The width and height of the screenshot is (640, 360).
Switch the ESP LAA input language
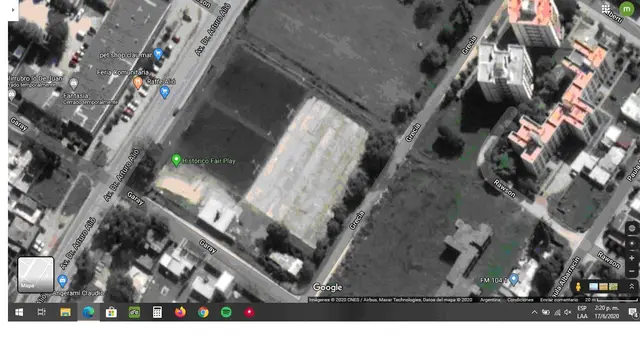coord(582,312)
